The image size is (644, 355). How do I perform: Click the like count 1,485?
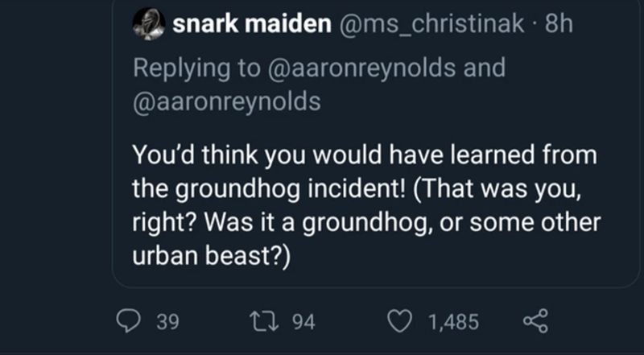point(452,323)
